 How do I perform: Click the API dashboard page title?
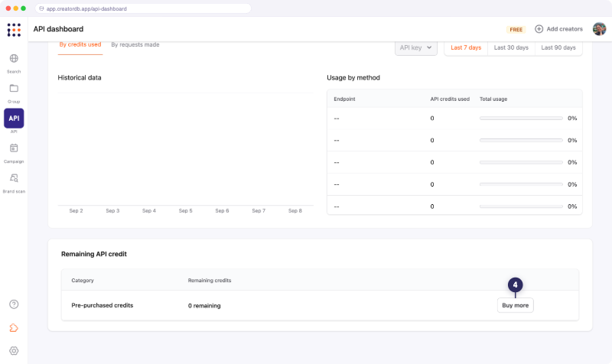58,29
